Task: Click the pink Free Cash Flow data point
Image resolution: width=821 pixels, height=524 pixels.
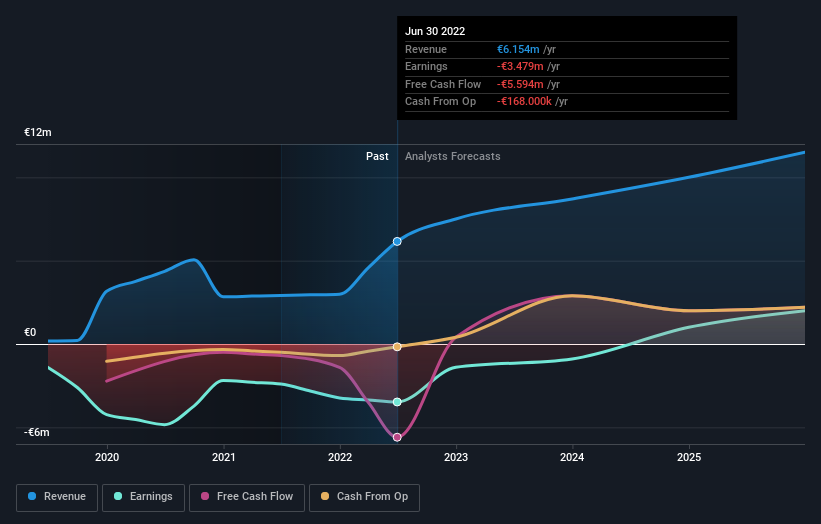Action: point(397,437)
